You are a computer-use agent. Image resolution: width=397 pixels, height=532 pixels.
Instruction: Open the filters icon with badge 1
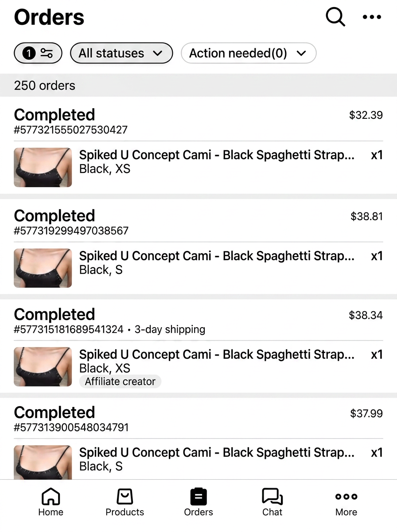(38, 53)
